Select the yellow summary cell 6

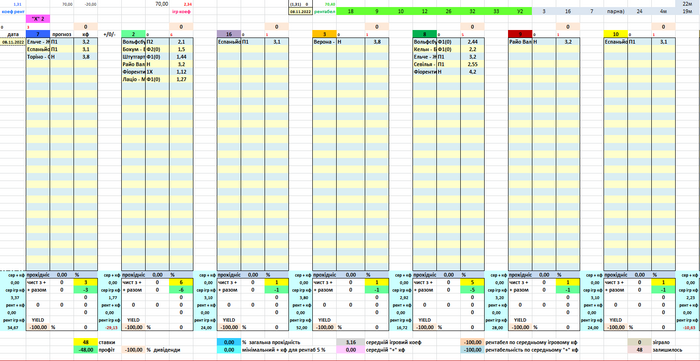coord(181,282)
